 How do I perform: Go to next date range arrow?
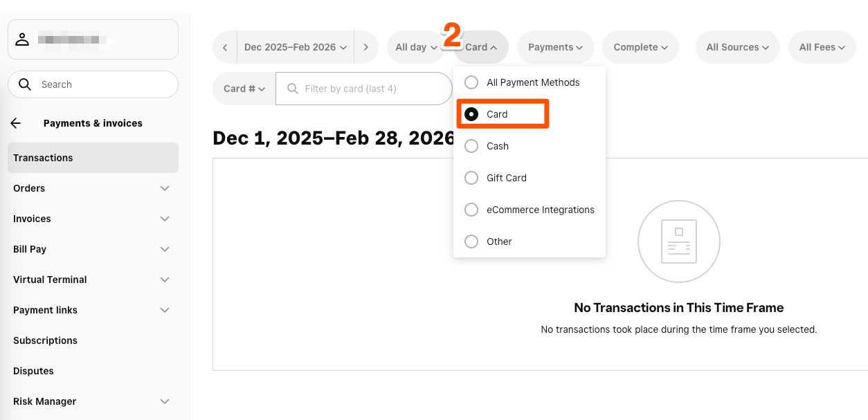pyautogui.click(x=365, y=48)
